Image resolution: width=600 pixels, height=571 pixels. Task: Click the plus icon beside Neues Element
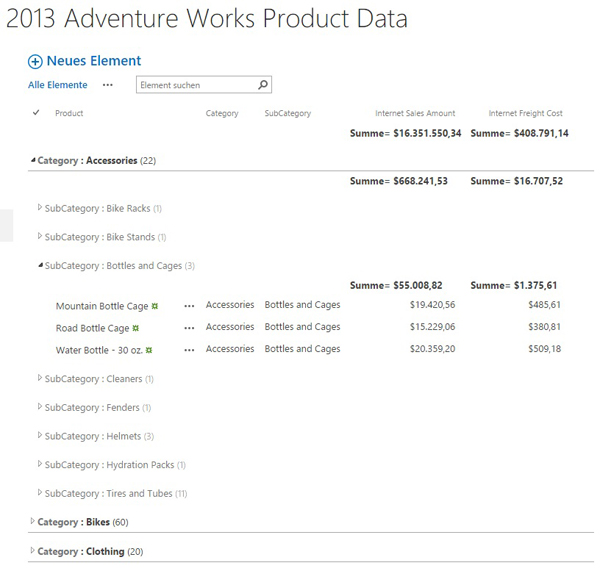point(35,61)
